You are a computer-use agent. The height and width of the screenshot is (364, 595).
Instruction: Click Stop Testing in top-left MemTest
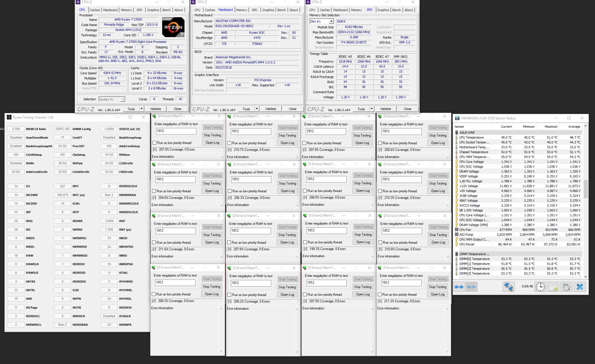pos(212,135)
